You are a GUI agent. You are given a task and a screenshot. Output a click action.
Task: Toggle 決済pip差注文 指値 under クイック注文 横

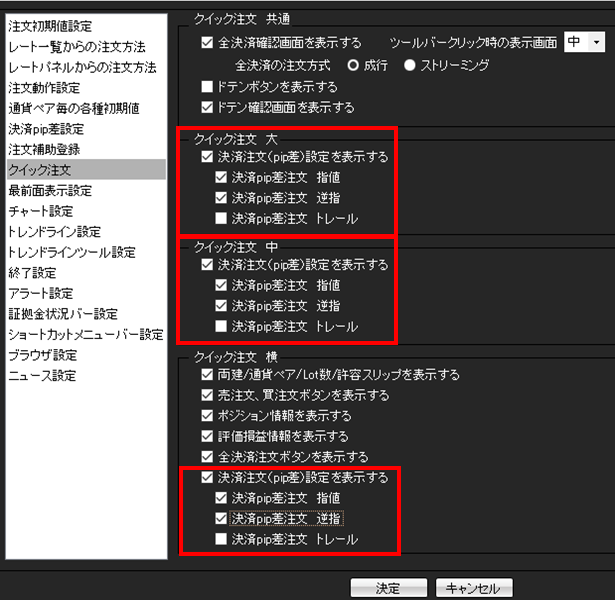click(x=221, y=498)
